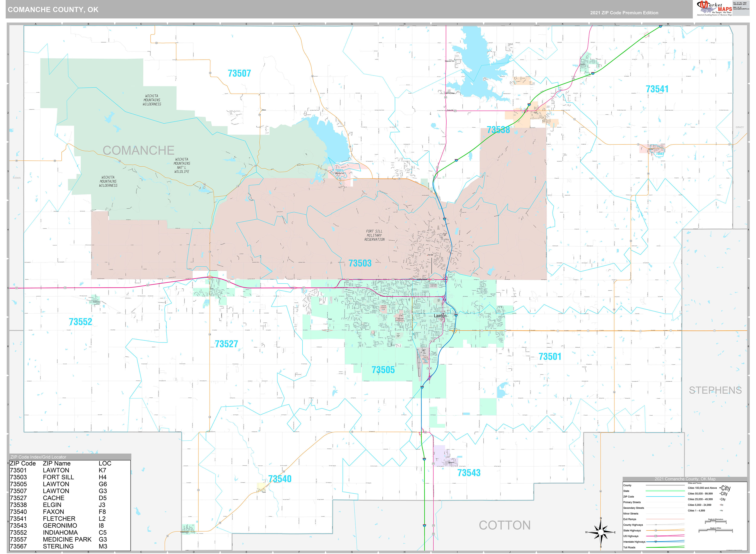Viewport: 756px width, 554px height.
Task: Click the red dot symbol for Cities 5,000 - 24,999
Action: (720, 505)
